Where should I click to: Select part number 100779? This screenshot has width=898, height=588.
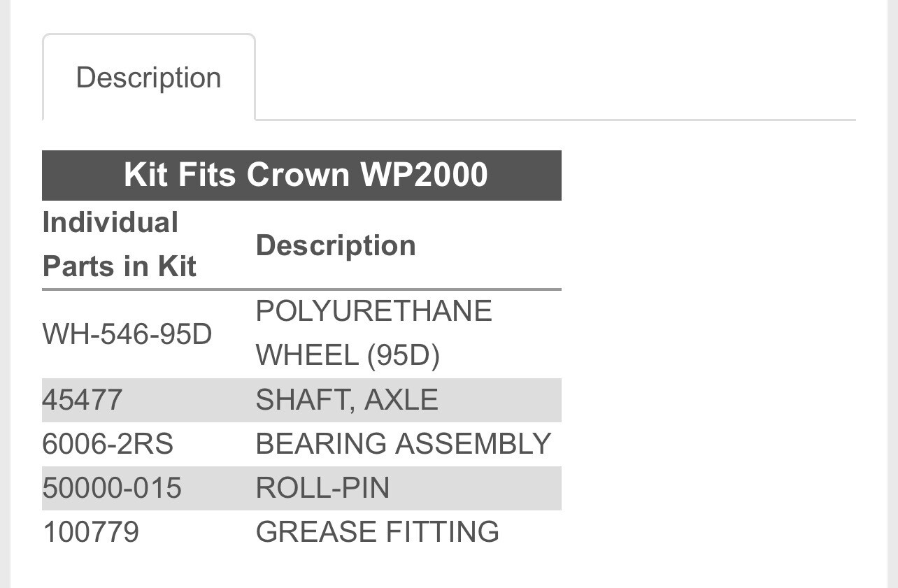click(91, 531)
